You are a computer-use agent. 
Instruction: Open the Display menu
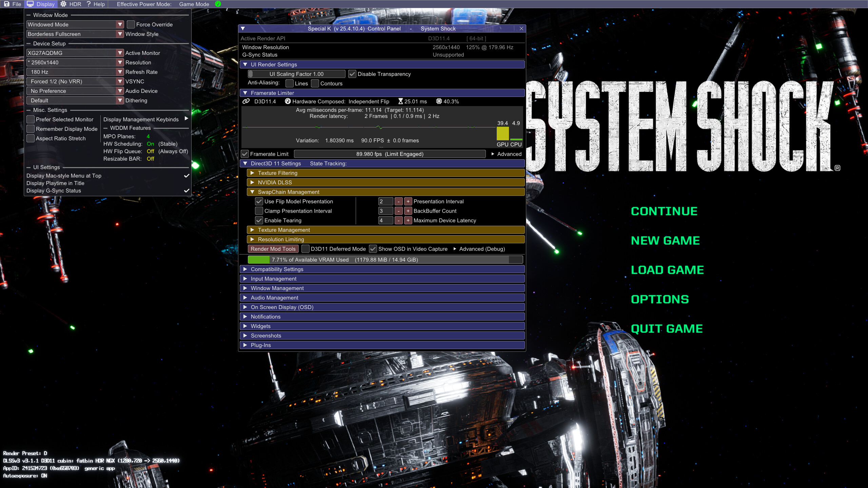[x=41, y=4]
